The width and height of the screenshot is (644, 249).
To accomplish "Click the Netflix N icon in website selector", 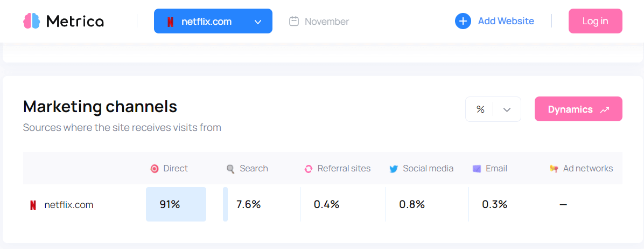I will (x=171, y=22).
